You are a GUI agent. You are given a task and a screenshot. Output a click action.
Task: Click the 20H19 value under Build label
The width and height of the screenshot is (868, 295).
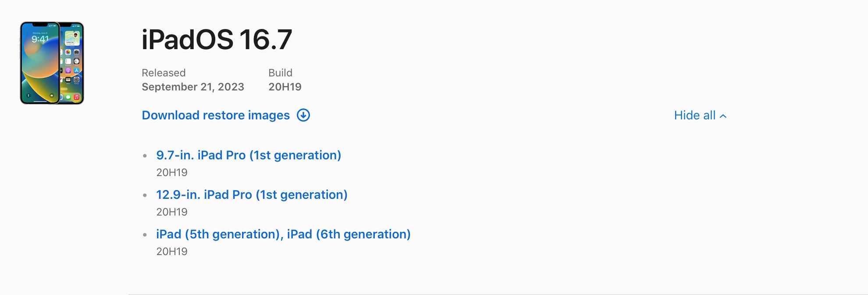pos(285,87)
